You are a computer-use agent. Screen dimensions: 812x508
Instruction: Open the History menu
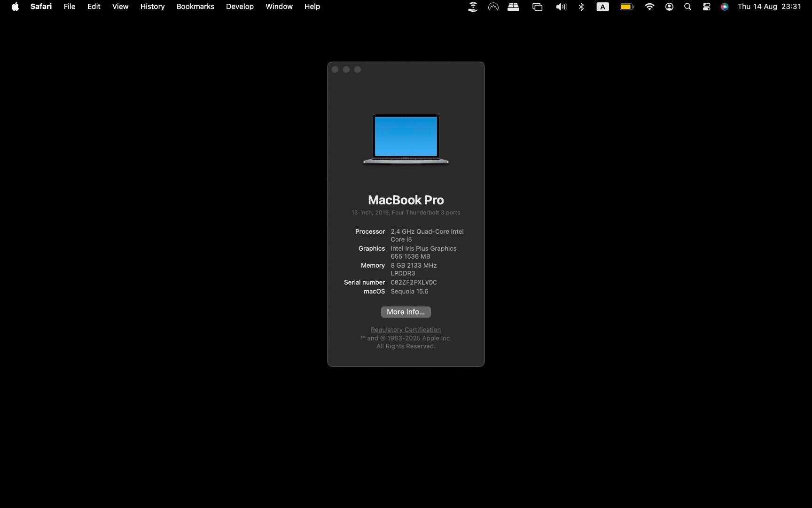point(152,7)
